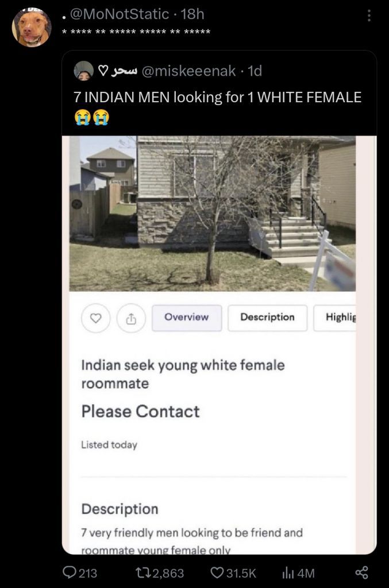The width and height of the screenshot is (389, 588).
Task: Open the three-dot more options menu
Action: point(369,16)
